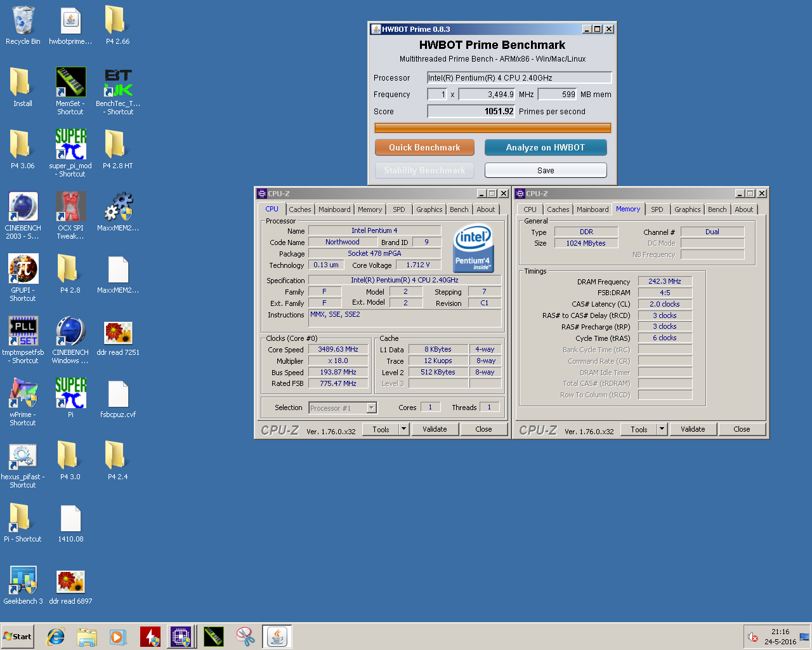The width and height of the screenshot is (812, 650).
Task: Launch GPUPI shortcut
Action: pos(23,278)
